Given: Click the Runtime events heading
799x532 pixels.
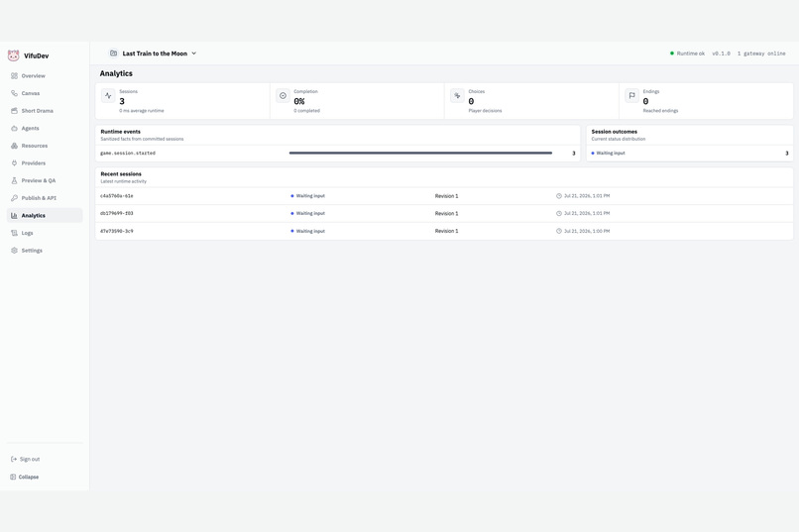Looking at the screenshot, I should pos(120,132).
